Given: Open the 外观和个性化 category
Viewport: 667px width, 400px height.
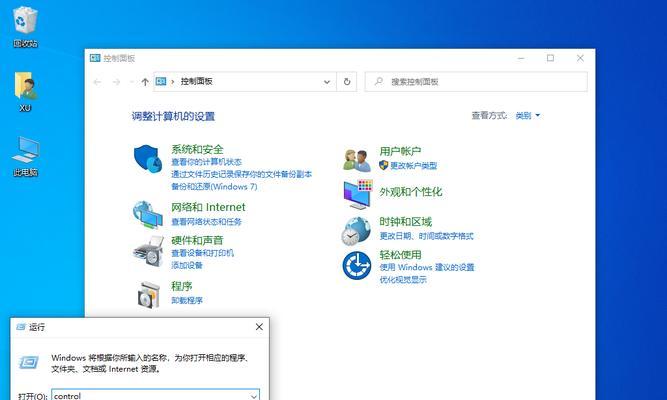Looking at the screenshot, I should (410, 192).
